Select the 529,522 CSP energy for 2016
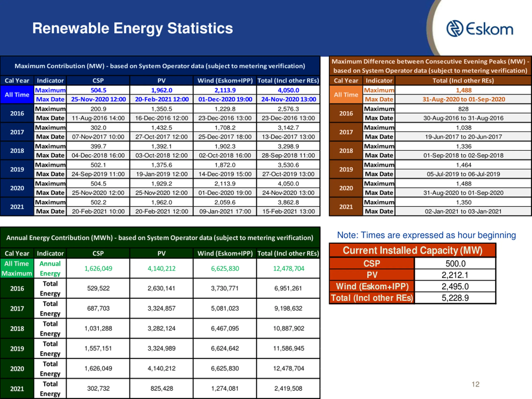532x399 pixels. coord(98,288)
